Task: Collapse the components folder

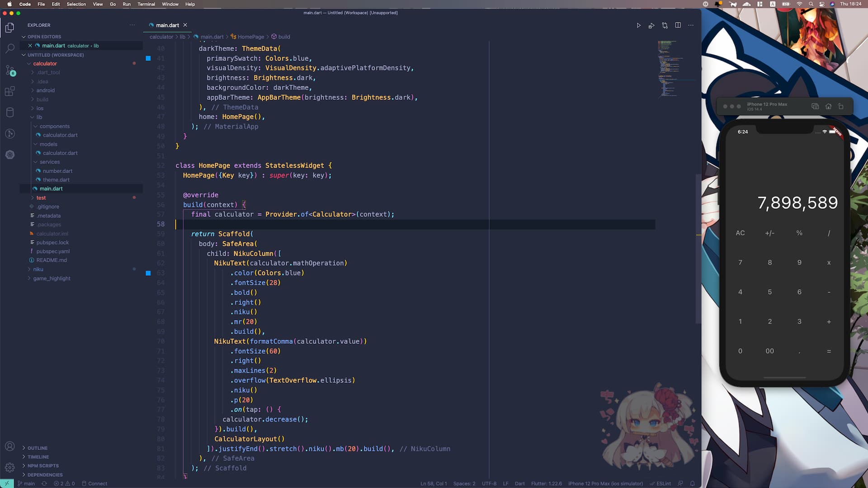Action: click(54, 127)
